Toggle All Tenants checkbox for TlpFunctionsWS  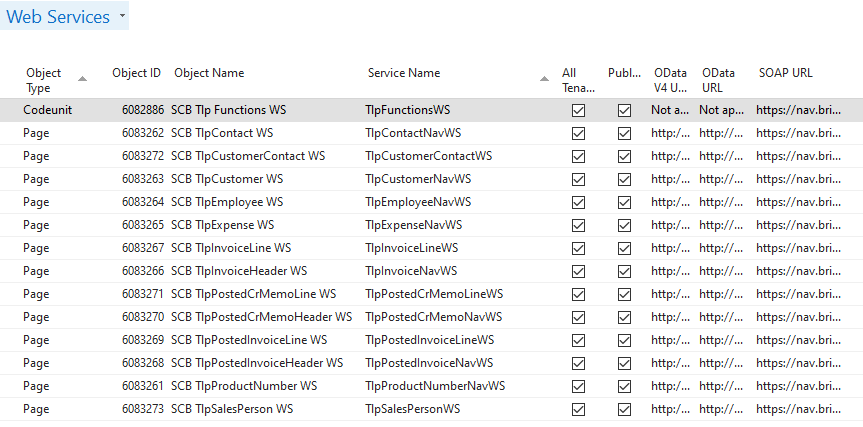tap(578, 110)
